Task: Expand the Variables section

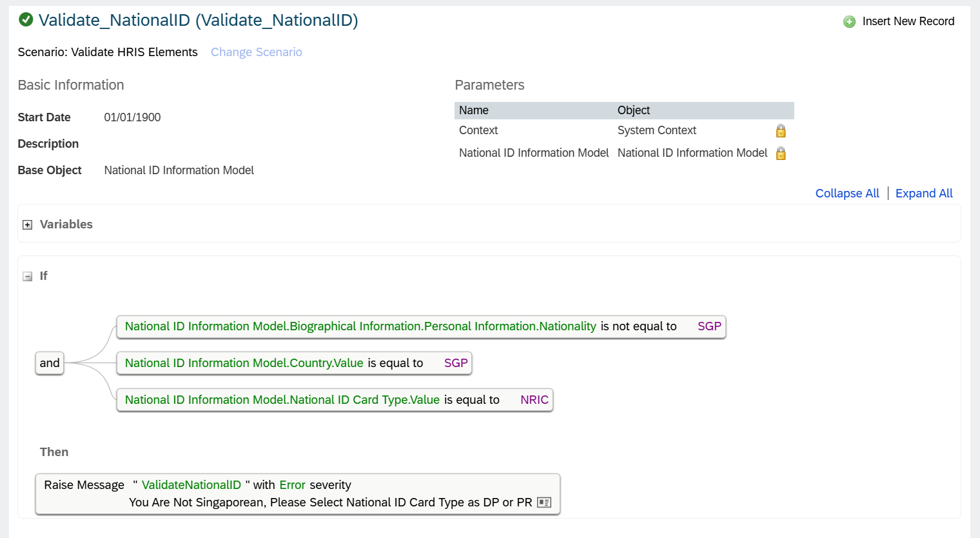Action: pyautogui.click(x=27, y=225)
